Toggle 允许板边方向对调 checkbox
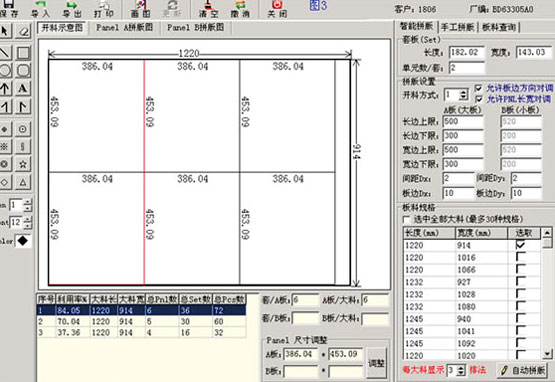 [x=479, y=88]
